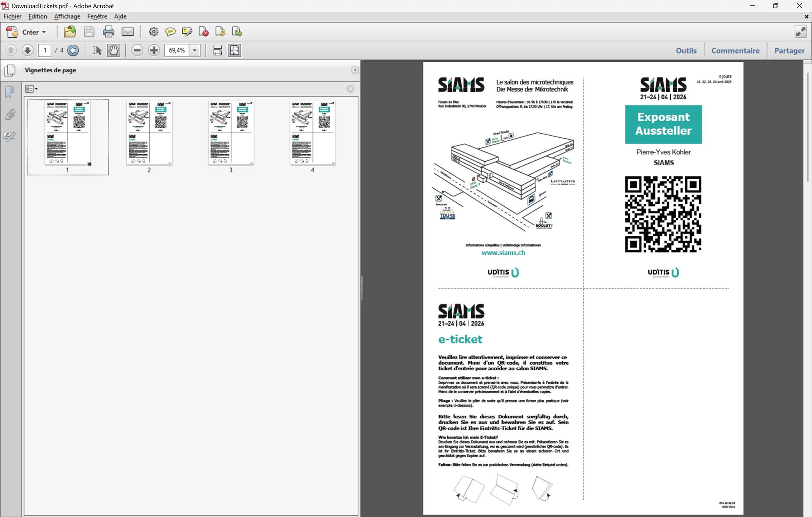812x517 pixels.
Task: Toggle the Page Thumbnails panel icon
Action: 10,70
